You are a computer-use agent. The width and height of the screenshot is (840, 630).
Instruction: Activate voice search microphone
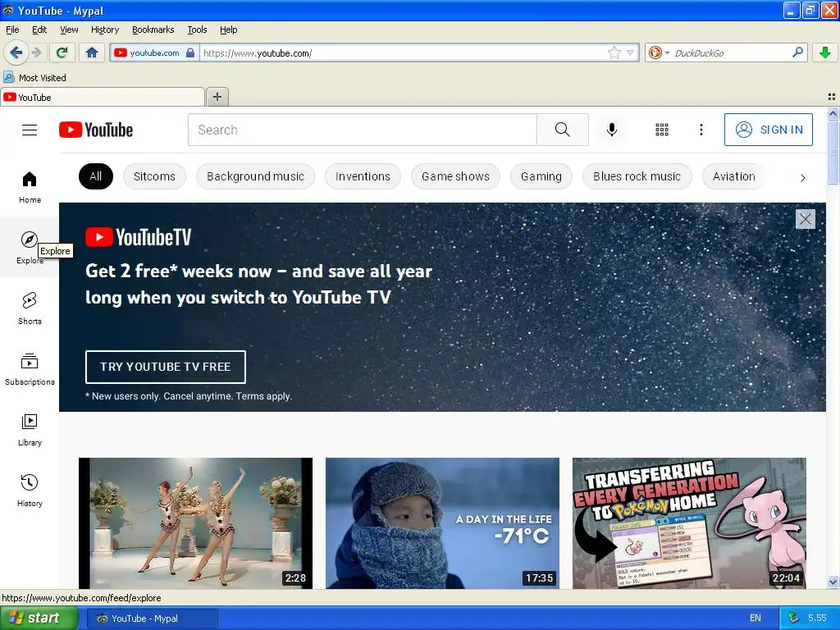click(612, 130)
